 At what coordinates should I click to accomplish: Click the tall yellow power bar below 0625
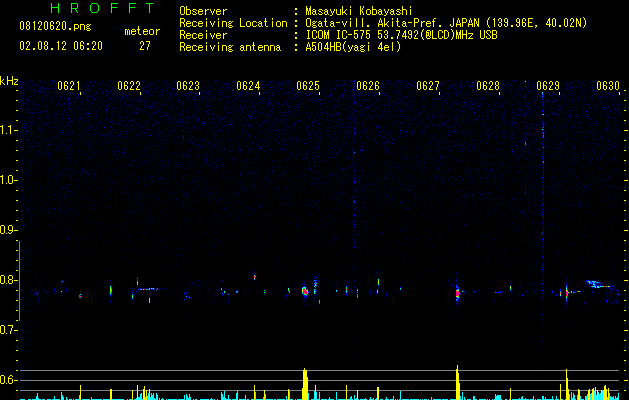pos(305,384)
